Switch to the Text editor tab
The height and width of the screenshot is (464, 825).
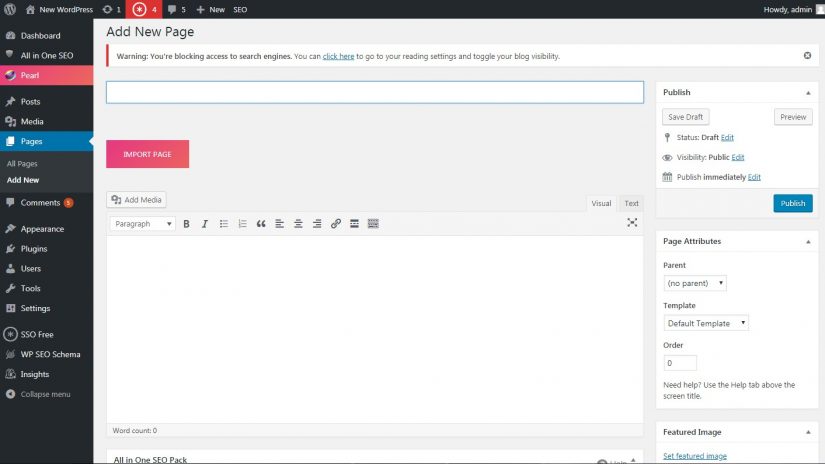coord(631,203)
